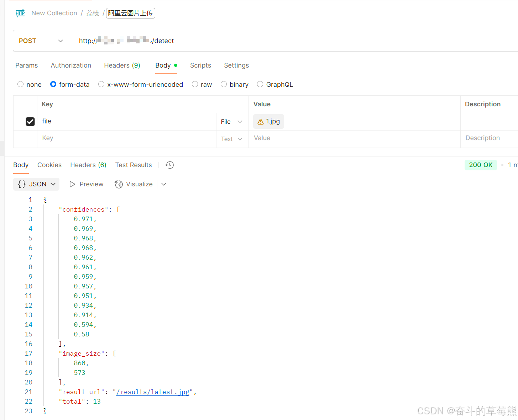Switch to the Headers (9) request tab
Screen dimensions: 518x420
click(x=122, y=65)
